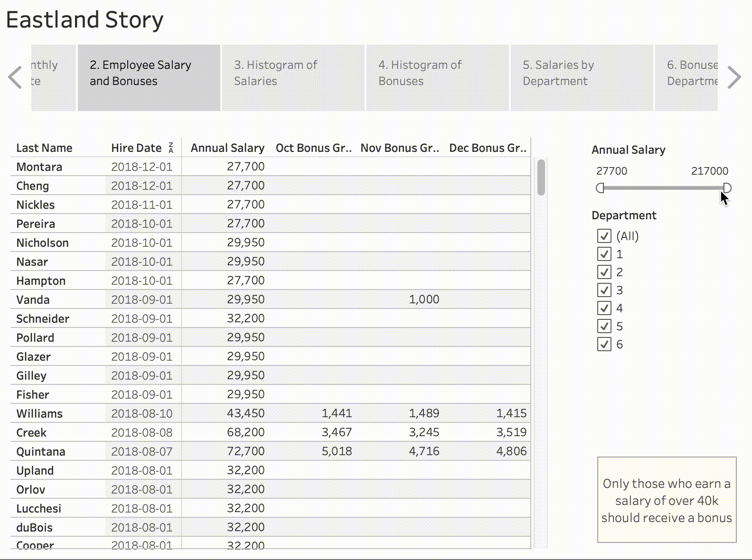Click the Last Name column header
The image size is (752, 560).
44,148
